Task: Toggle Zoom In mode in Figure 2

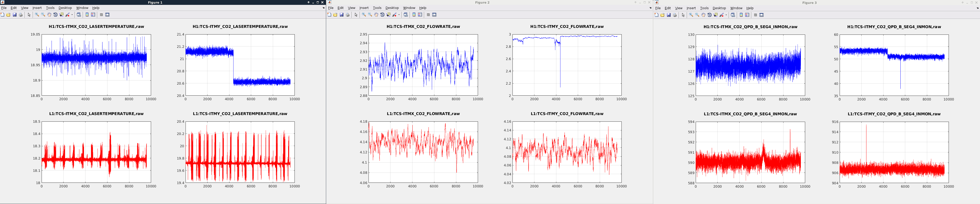Action: [x=364, y=15]
